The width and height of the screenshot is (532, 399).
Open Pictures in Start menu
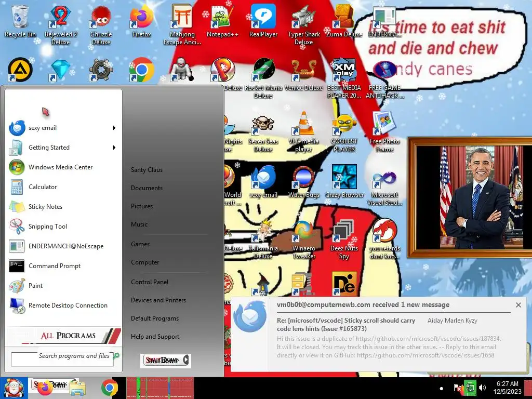[142, 206]
